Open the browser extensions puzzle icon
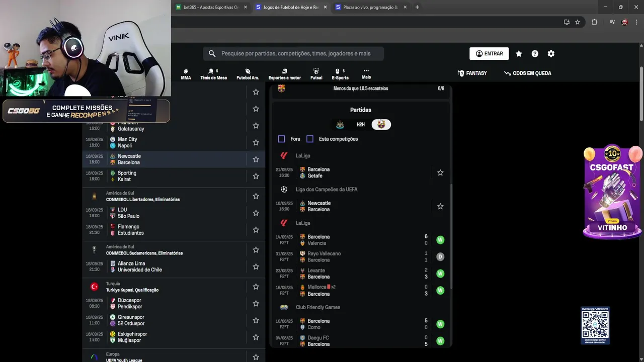644x362 pixels. [594, 22]
